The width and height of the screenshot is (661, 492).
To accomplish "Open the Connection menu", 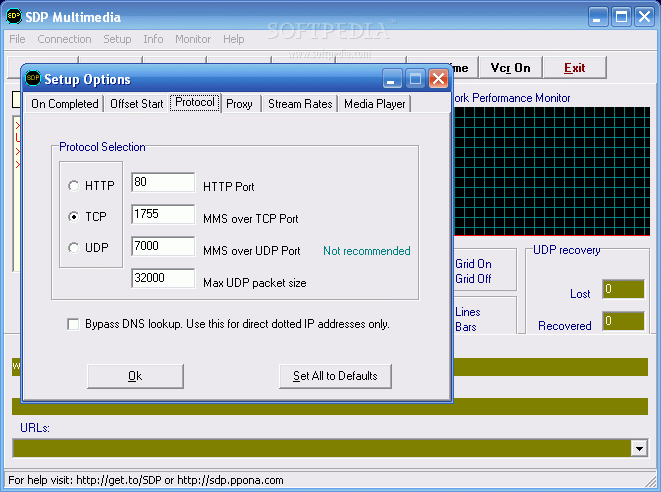I will pos(64,39).
